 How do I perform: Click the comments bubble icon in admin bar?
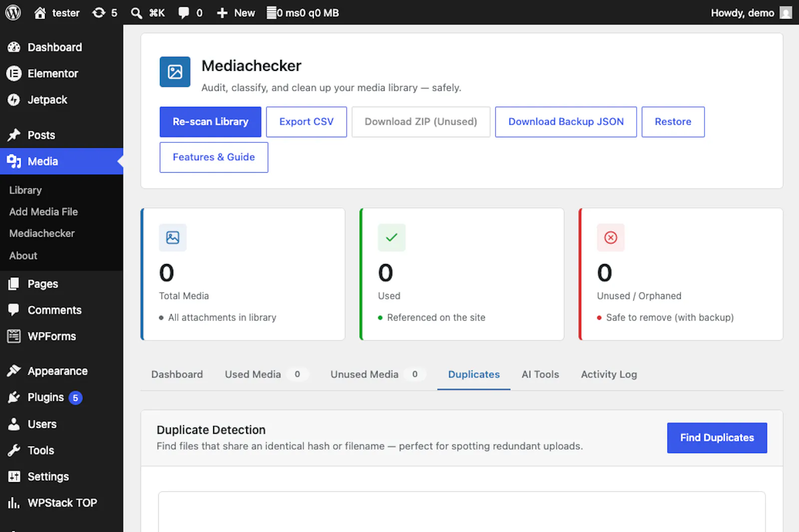click(x=184, y=13)
